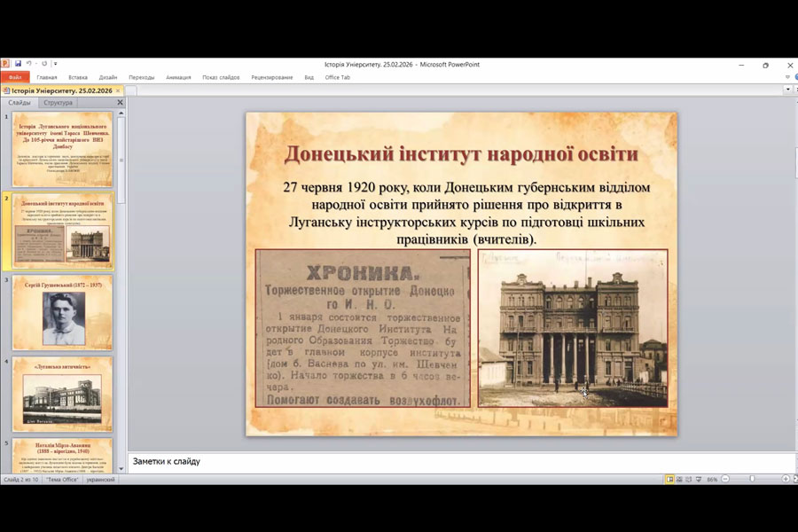Click the Save icon in quick access toolbar
This screenshot has width=798, height=532.
coord(18,64)
